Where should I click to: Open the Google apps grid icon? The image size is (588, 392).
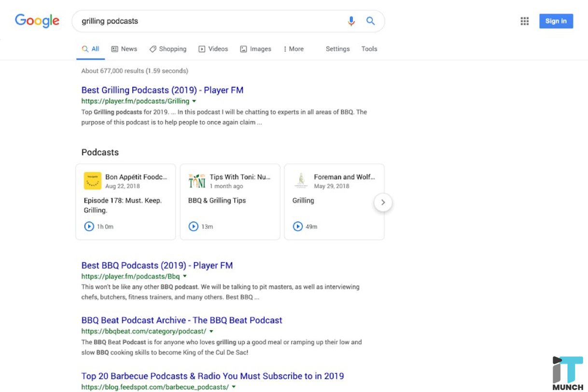pos(524,21)
